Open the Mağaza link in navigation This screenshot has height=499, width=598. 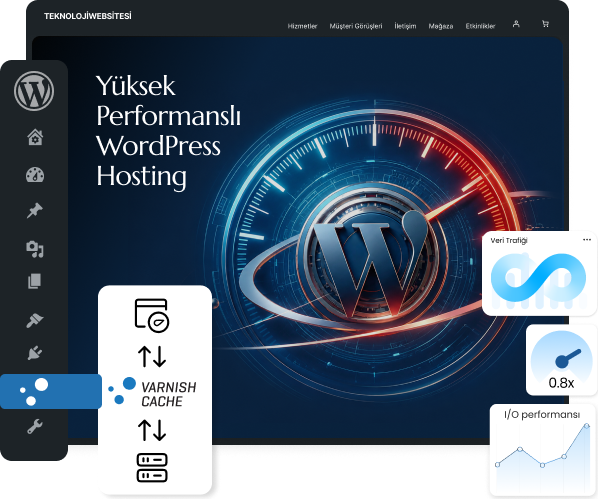(441, 26)
